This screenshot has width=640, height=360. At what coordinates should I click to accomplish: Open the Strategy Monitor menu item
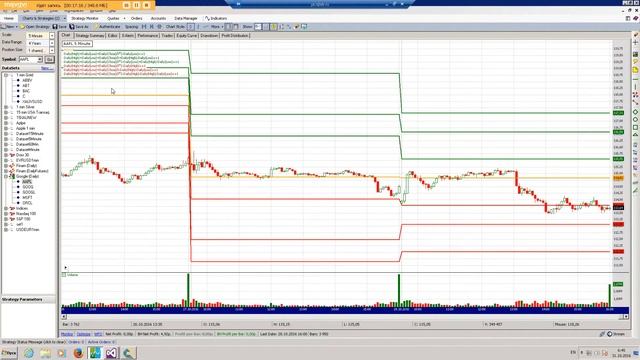pos(84,18)
